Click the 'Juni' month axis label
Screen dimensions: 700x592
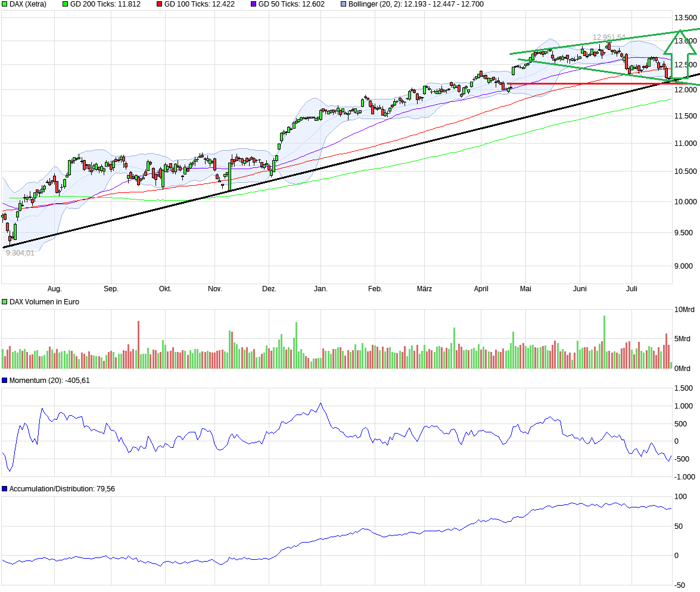click(x=580, y=289)
